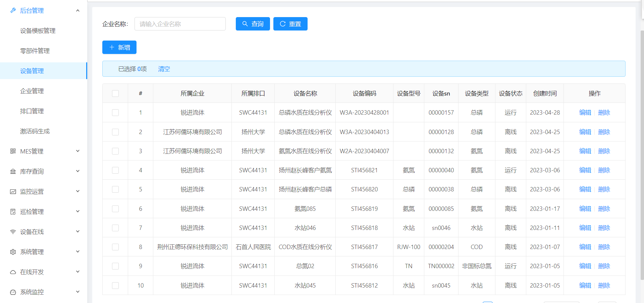Image resolution: width=644 pixels, height=303 pixels.
Task: Expand the 监控运营 menu chevron
Action: [78, 191]
